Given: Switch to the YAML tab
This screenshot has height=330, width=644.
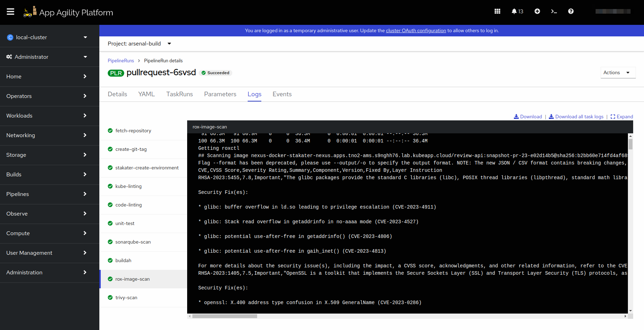Looking at the screenshot, I should pos(147,94).
